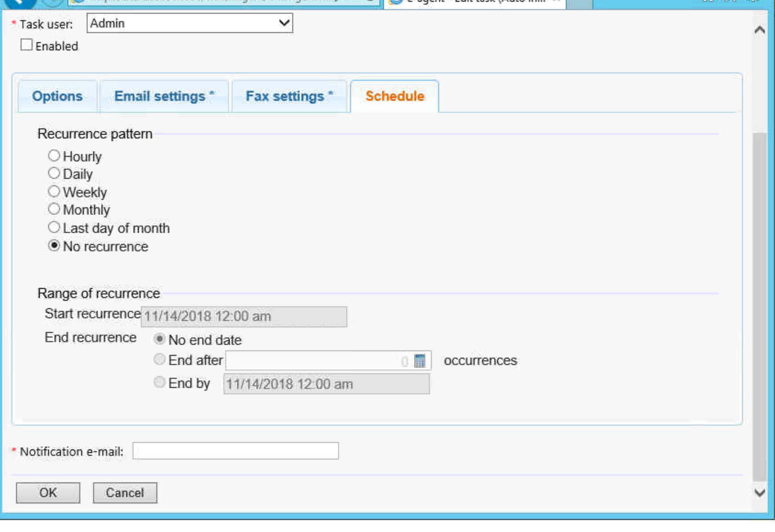
Task: Choose the Weekly recurrence pattern
Action: tap(54, 191)
